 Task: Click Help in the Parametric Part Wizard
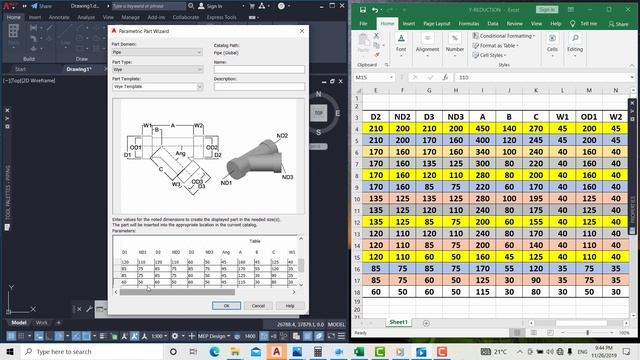tap(290, 306)
